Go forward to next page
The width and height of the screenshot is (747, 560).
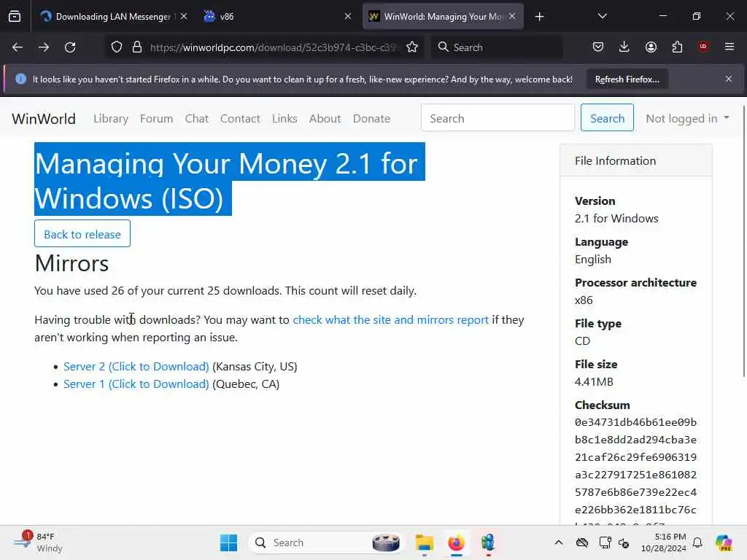point(43,47)
